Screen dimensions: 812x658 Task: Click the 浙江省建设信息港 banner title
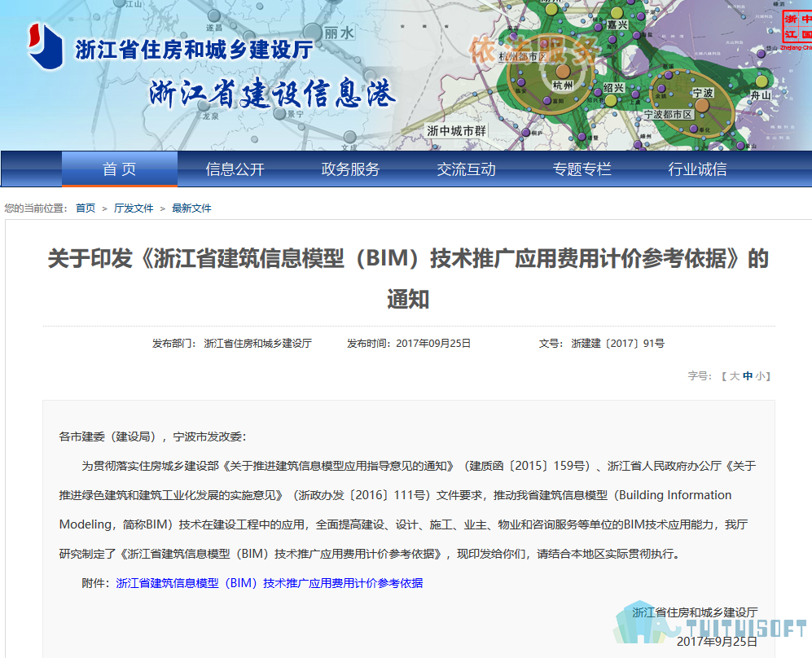point(272,94)
